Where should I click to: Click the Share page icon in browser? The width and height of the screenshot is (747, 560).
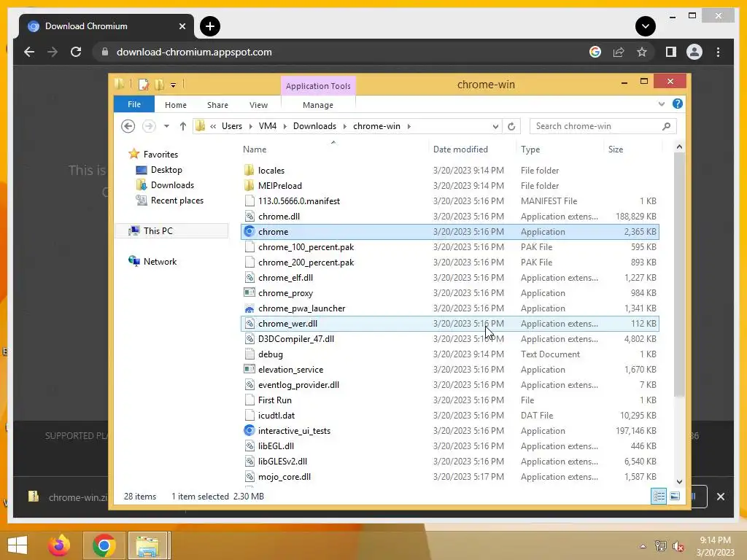click(x=619, y=52)
